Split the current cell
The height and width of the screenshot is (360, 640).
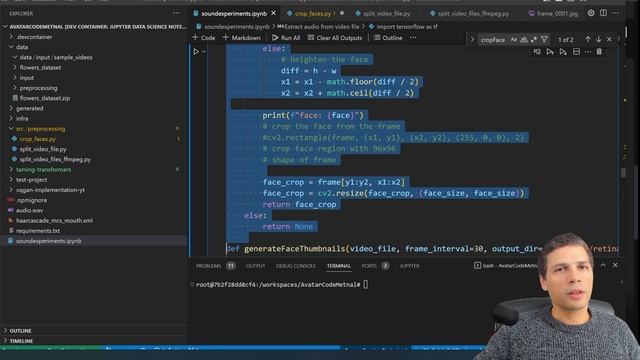click(x=576, y=52)
